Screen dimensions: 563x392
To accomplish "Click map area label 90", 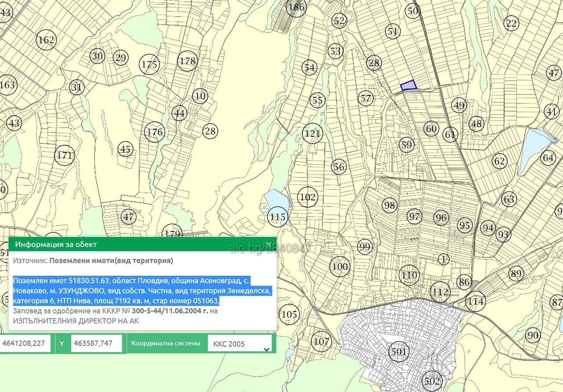I will [533, 336].
